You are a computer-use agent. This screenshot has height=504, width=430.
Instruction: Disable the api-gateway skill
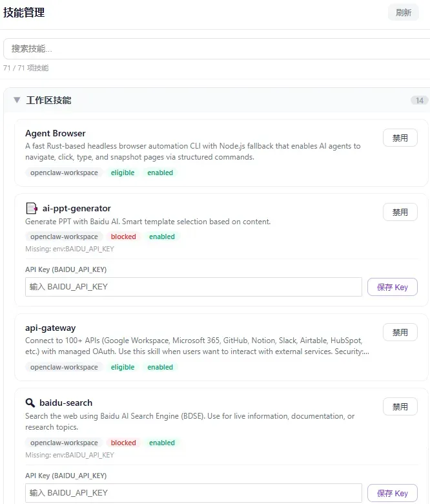click(400, 332)
